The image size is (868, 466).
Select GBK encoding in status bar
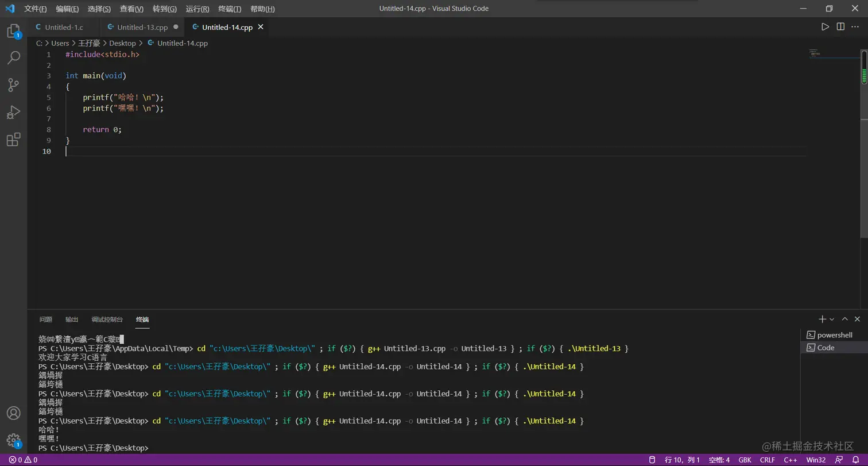click(x=745, y=460)
